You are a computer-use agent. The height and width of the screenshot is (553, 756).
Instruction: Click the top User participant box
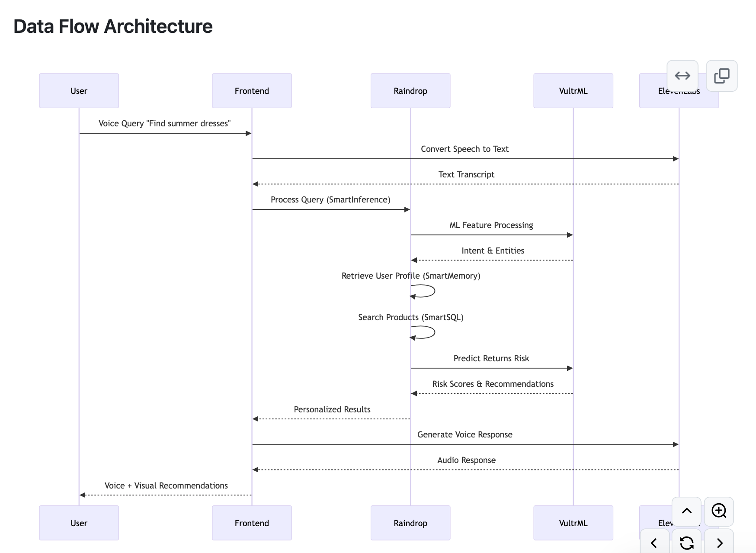79,91
